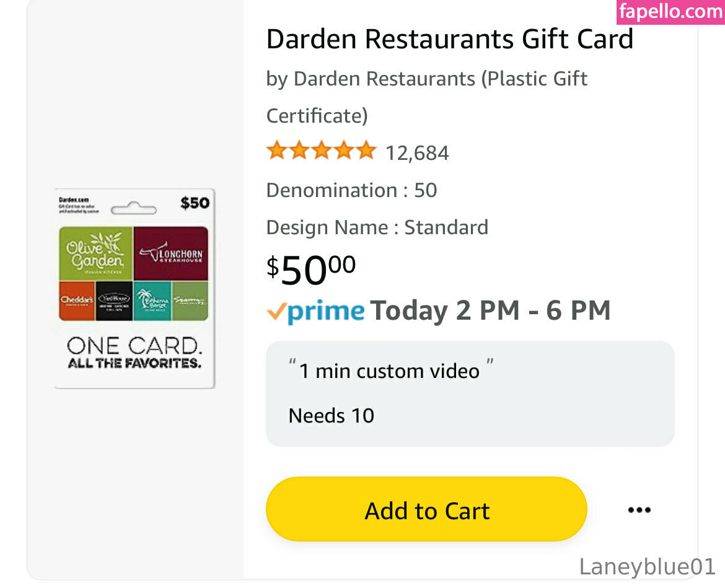The width and height of the screenshot is (725, 588).
Task: Click the $50.00 price
Action: 311,270
